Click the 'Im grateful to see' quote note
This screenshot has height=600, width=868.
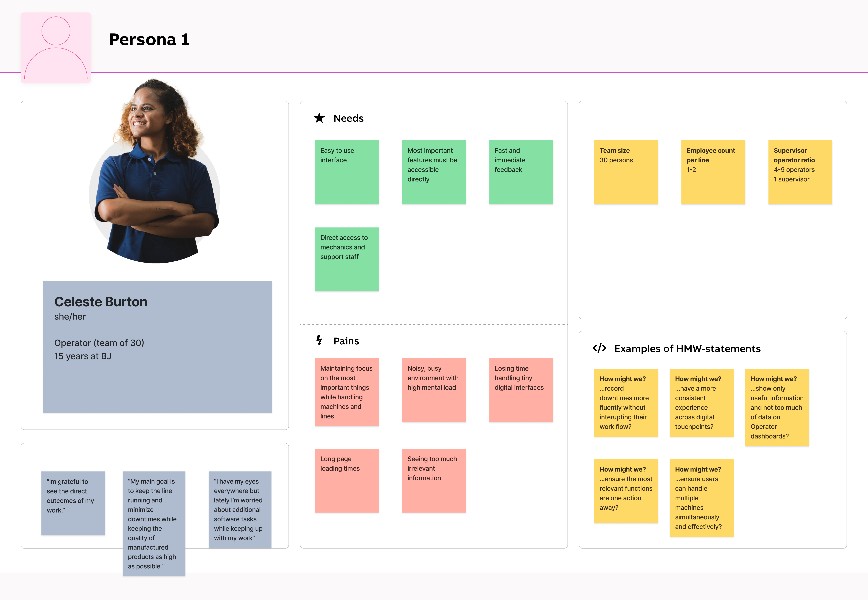tap(73, 503)
